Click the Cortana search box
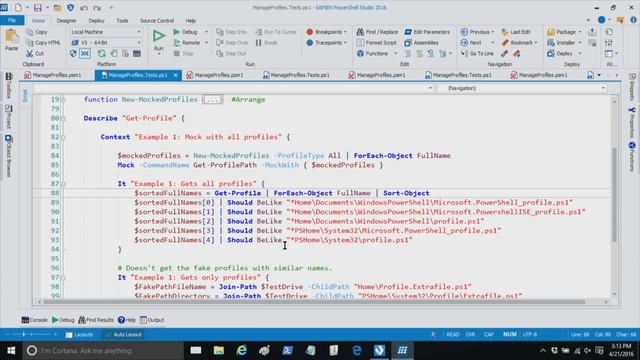This screenshot has height=360, width=640. (103, 351)
